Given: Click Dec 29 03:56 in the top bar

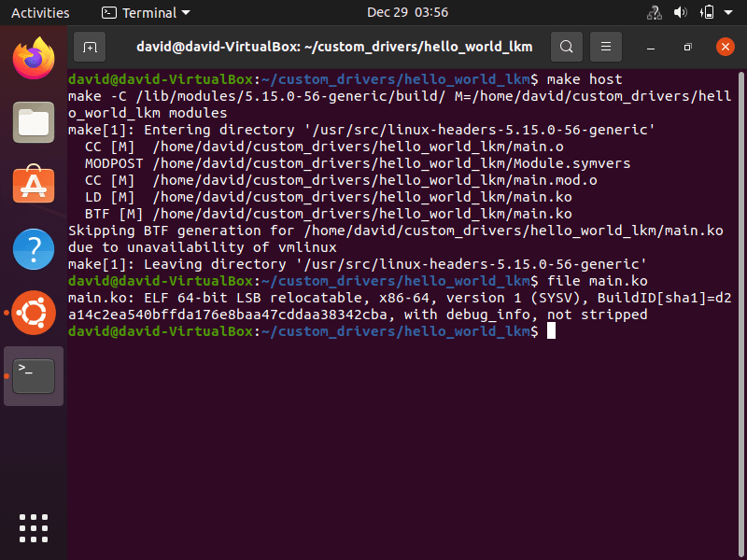Looking at the screenshot, I should (409, 13).
